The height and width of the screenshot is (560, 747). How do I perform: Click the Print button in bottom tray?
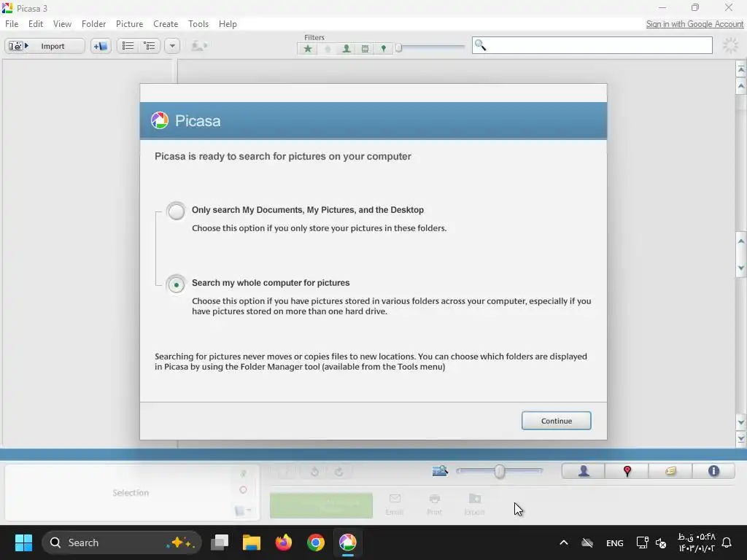coord(434,505)
